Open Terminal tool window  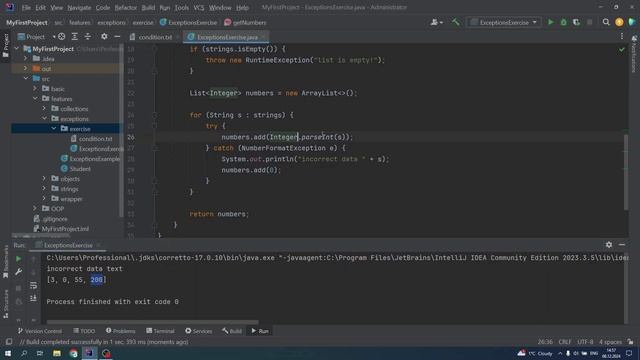(160, 331)
